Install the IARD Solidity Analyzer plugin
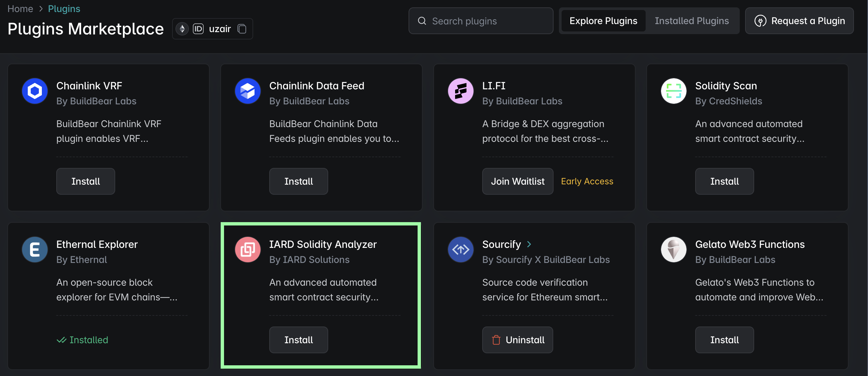 (x=299, y=340)
